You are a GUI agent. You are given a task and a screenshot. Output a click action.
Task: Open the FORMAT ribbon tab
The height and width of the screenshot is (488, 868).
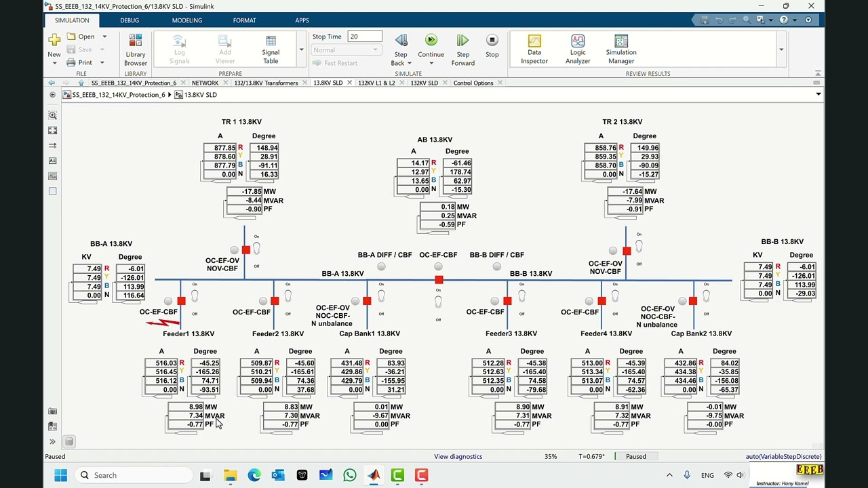pos(244,20)
